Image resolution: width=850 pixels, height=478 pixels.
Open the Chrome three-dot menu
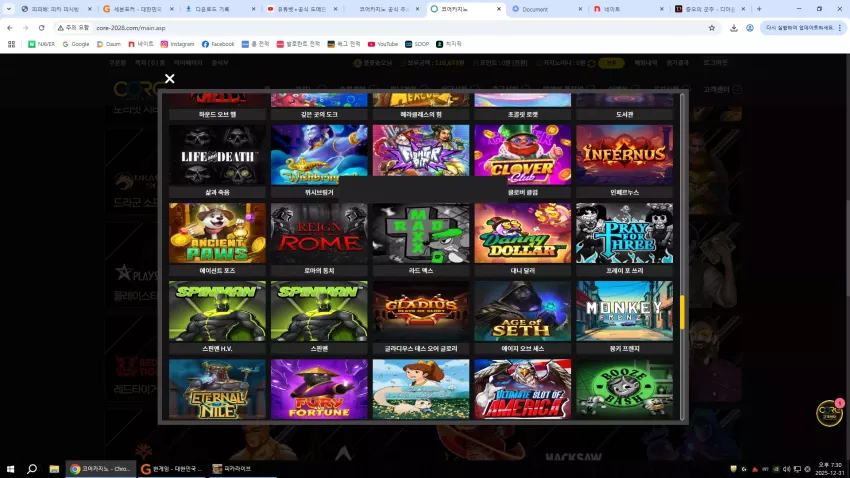(840, 28)
